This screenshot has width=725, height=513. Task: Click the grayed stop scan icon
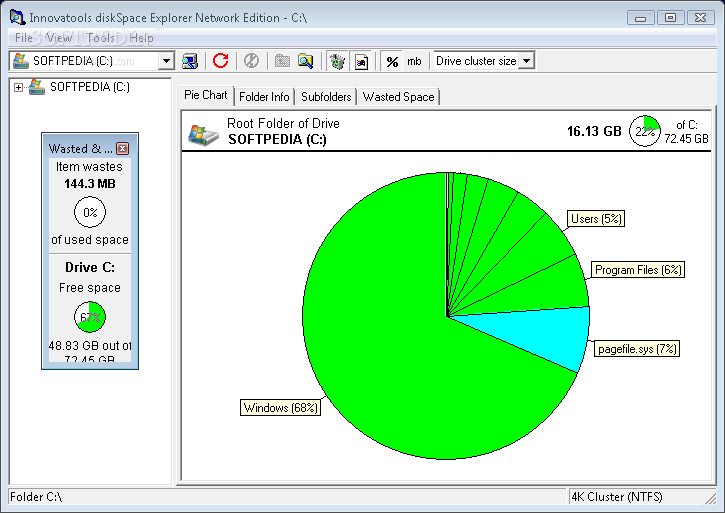coord(251,61)
